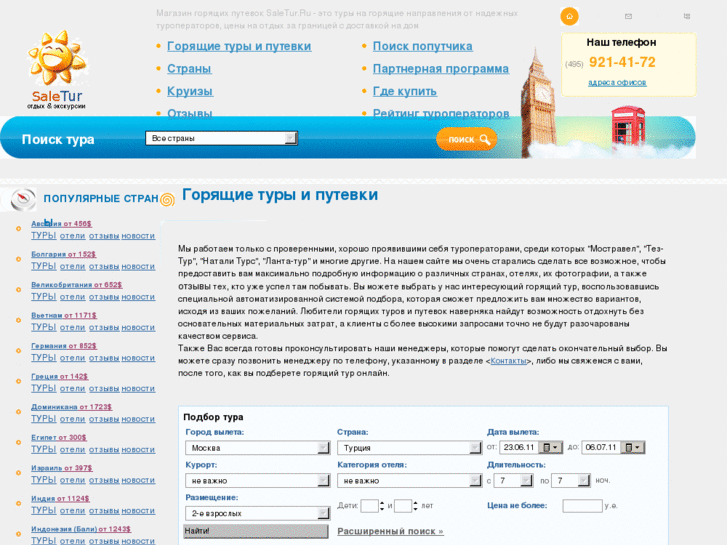
Task: Open отели link under Вьетнам
Action: point(72,327)
